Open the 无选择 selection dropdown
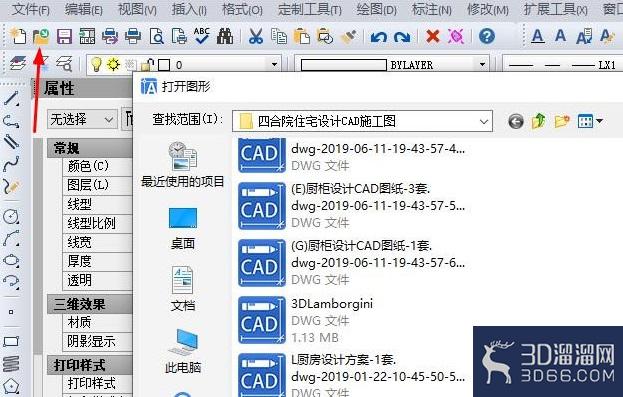 tap(82, 119)
